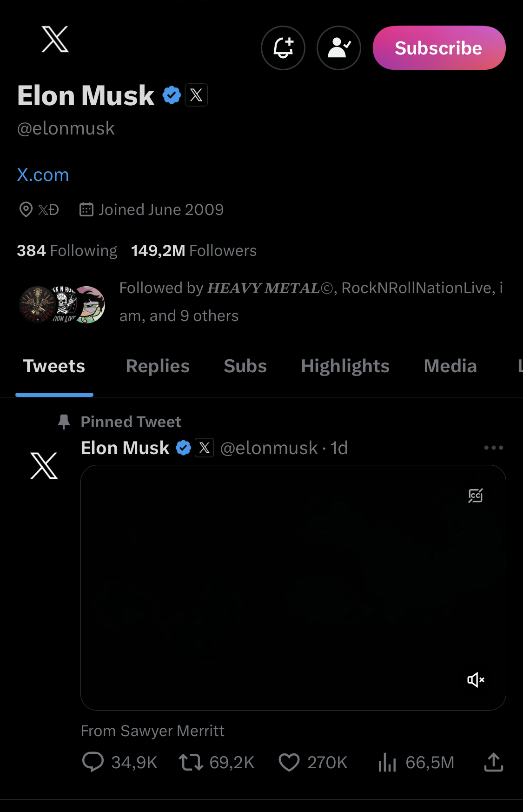Share the pinned tweet
Viewport: 523px width, 812px height.
click(x=493, y=762)
